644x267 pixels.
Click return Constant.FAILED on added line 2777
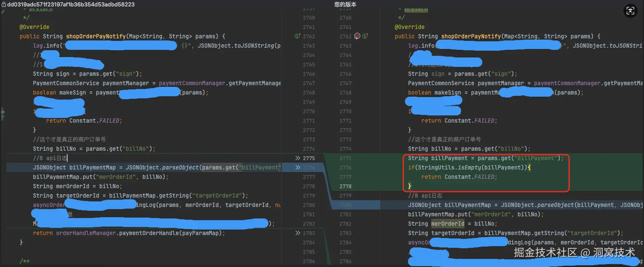(459, 177)
